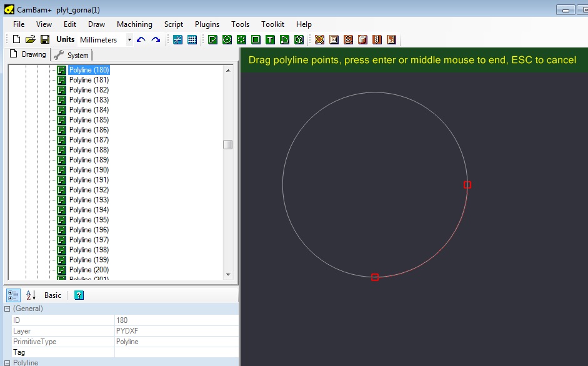This screenshot has width=588, height=366.
Task: Open the View menu
Action: (x=44, y=24)
